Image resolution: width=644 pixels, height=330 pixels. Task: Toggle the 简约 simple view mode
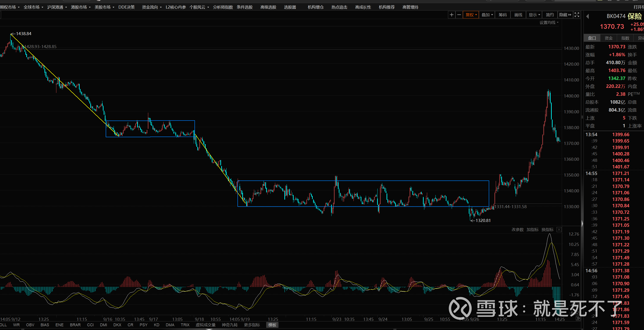(x=550, y=15)
